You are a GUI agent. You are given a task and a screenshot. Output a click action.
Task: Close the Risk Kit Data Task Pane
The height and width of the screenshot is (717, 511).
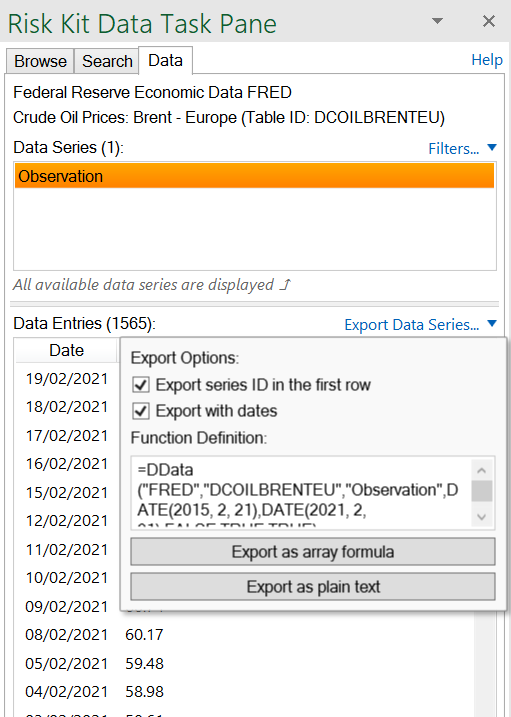click(x=489, y=21)
